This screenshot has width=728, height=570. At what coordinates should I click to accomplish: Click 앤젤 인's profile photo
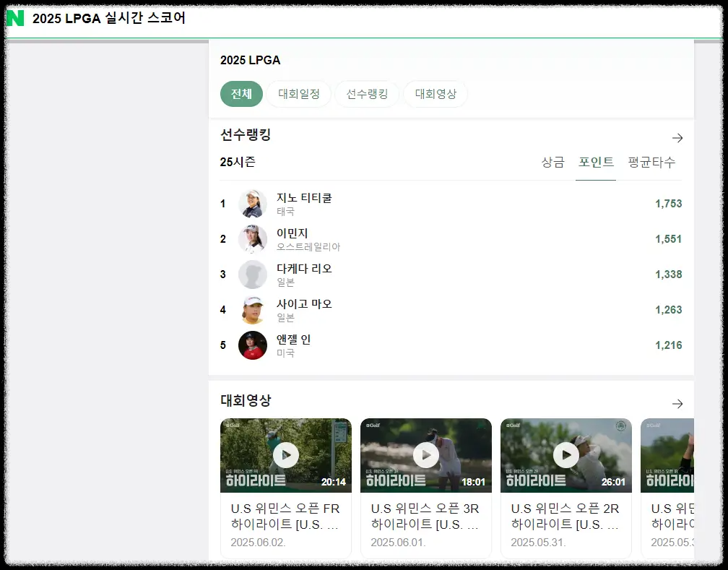[x=253, y=345]
